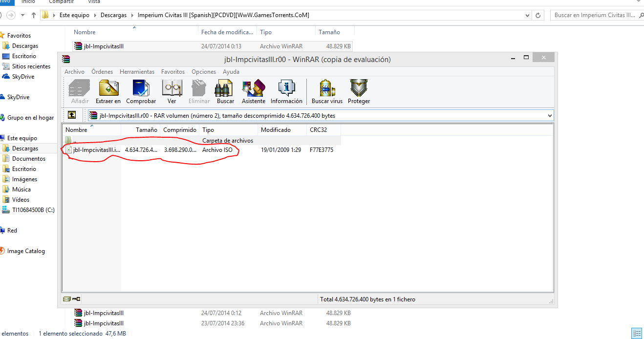Click the Ver file viewer icon
This screenshot has height=339, width=644.
pyautogui.click(x=172, y=91)
